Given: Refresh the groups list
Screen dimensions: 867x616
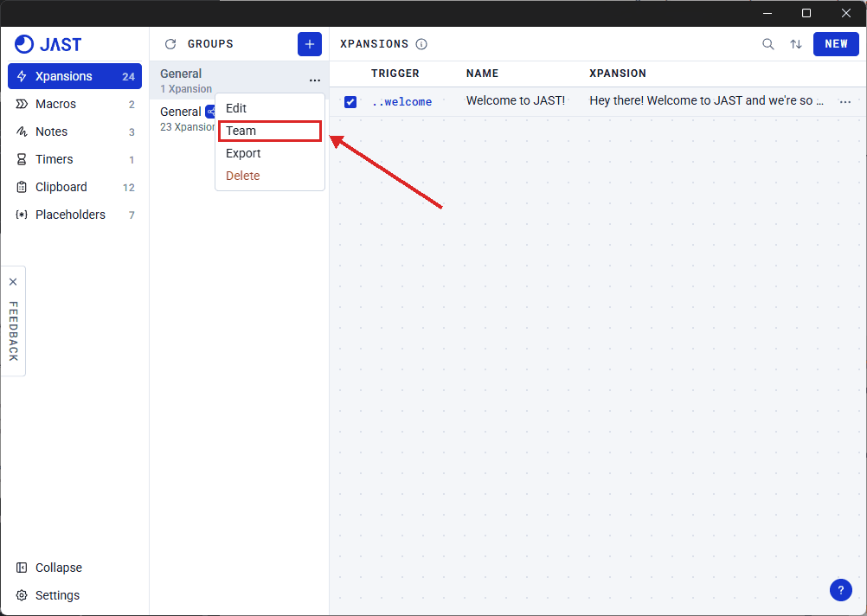Looking at the screenshot, I should point(170,44).
